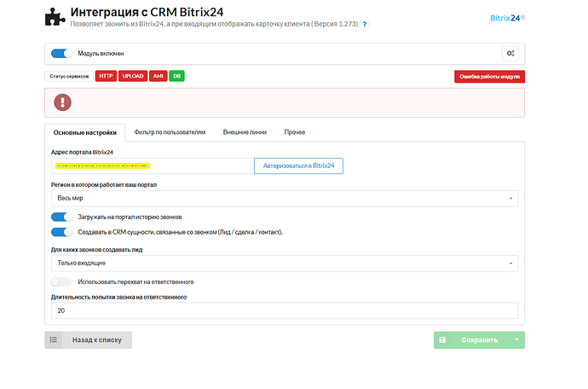588x389 pixels.
Task: Focus the Bitrix24 portal address field
Action: tap(153, 166)
